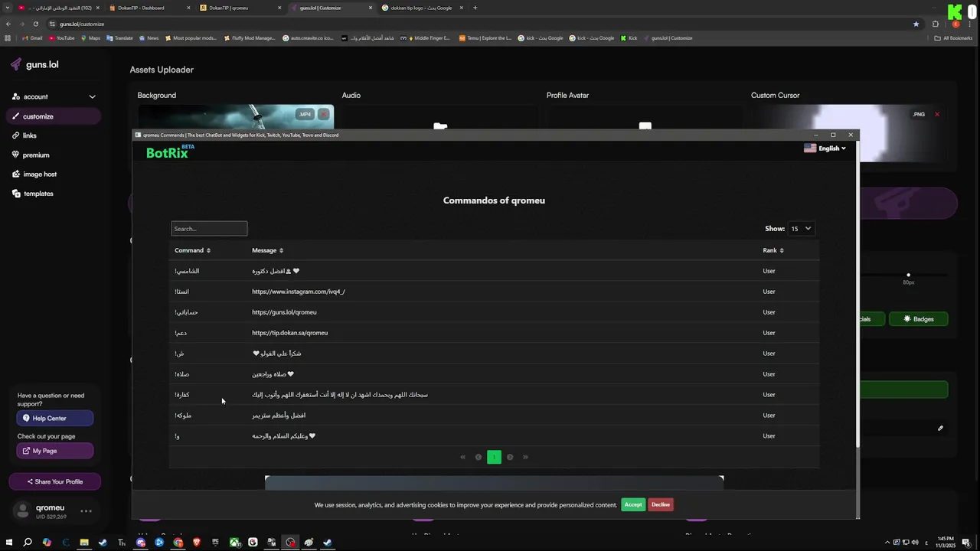Click the commands Search field

pos(209,228)
